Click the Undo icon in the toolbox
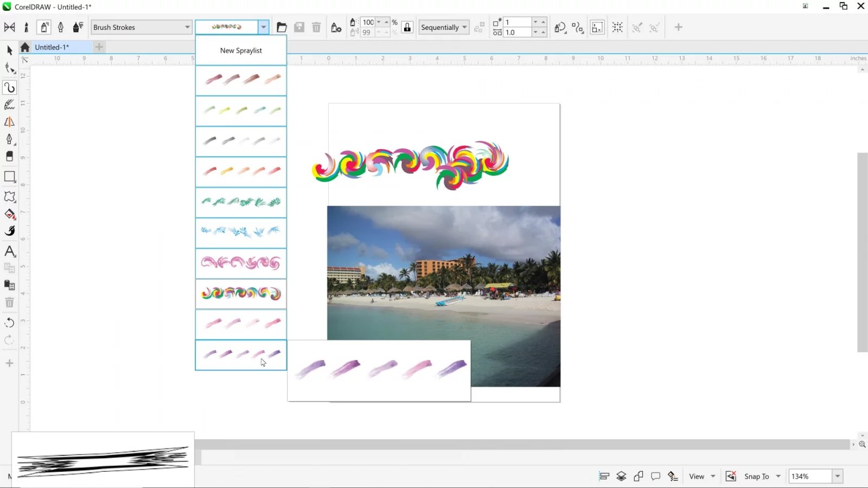Viewport: 868px width, 488px height. click(9, 323)
